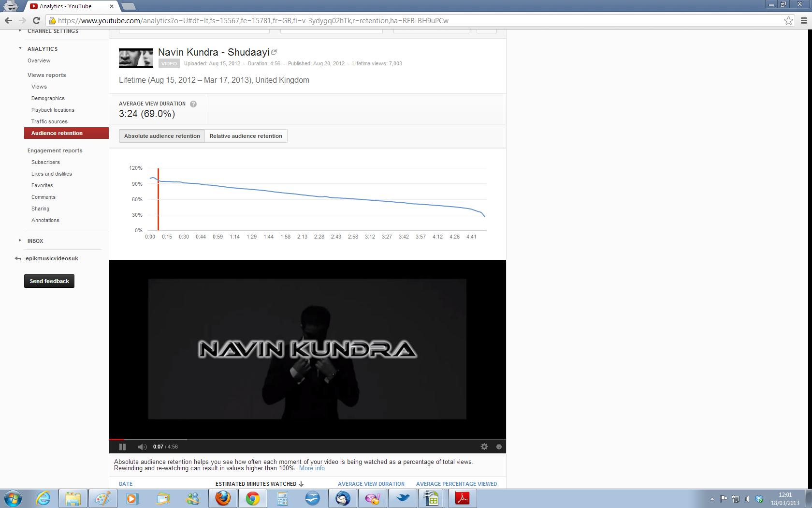This screenshot has height=508, width=812.
Task: Expand the CHANNEL SETTINGS section
Action: (x=20, y=31)
